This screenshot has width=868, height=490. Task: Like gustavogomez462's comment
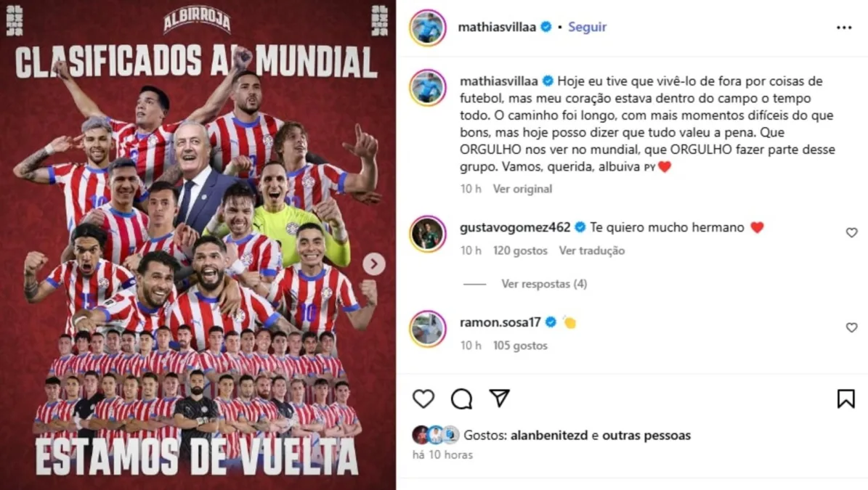851,233
